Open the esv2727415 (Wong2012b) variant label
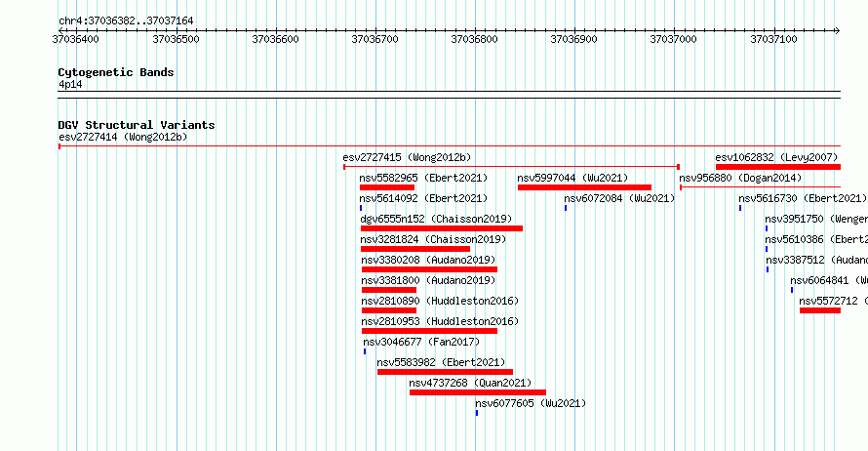This screenshot has width=868, height=451. coord(407,157)
